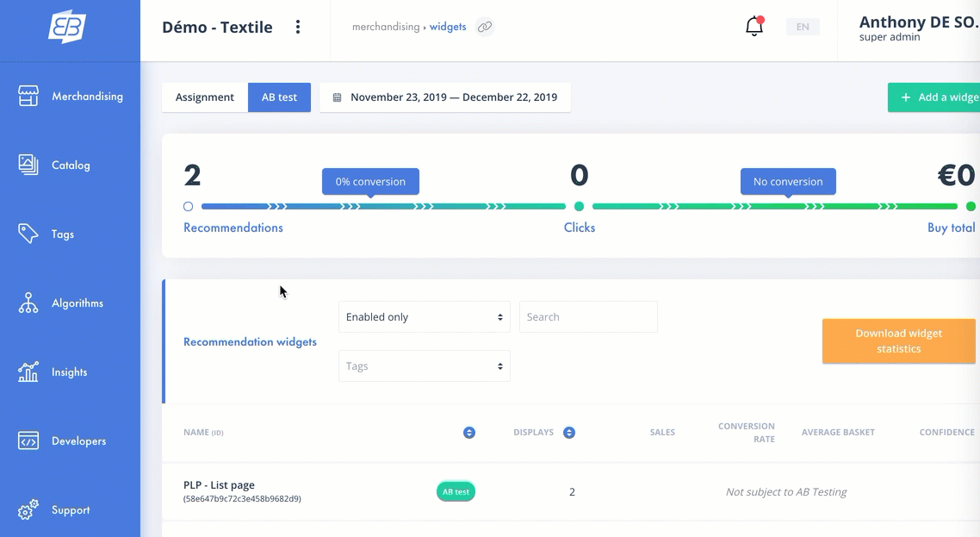Click Download widget statistics button
980x537 pixels.
click(899, 341)
